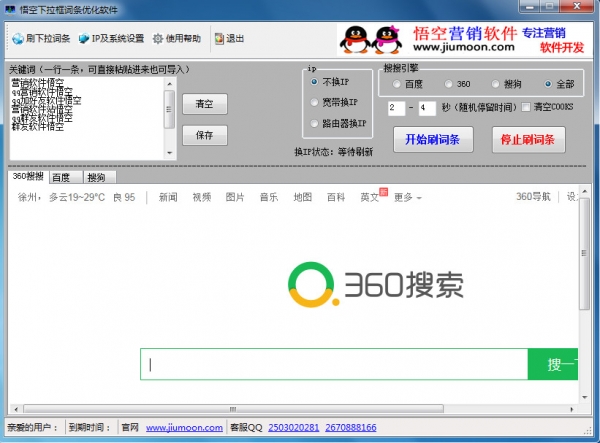The width and height of the screenshot is (600, 443).
Task: Click the 360搜索 green ring logo
Action: 313,284
